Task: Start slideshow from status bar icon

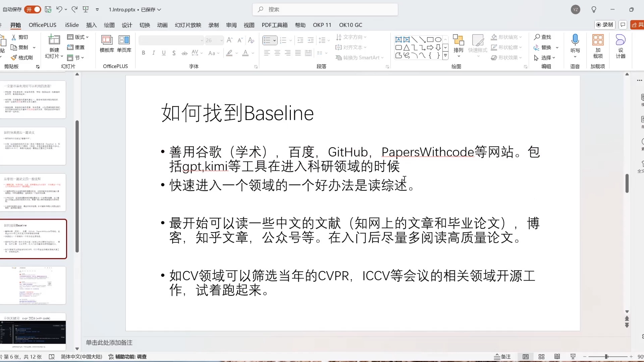Action: 573,357
